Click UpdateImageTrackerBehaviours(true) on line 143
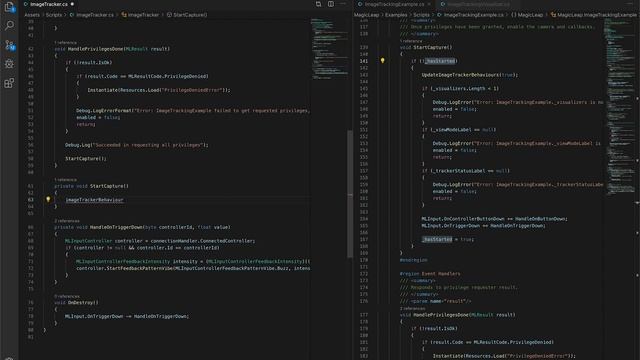The image size is (640, 360). (469, 75)
